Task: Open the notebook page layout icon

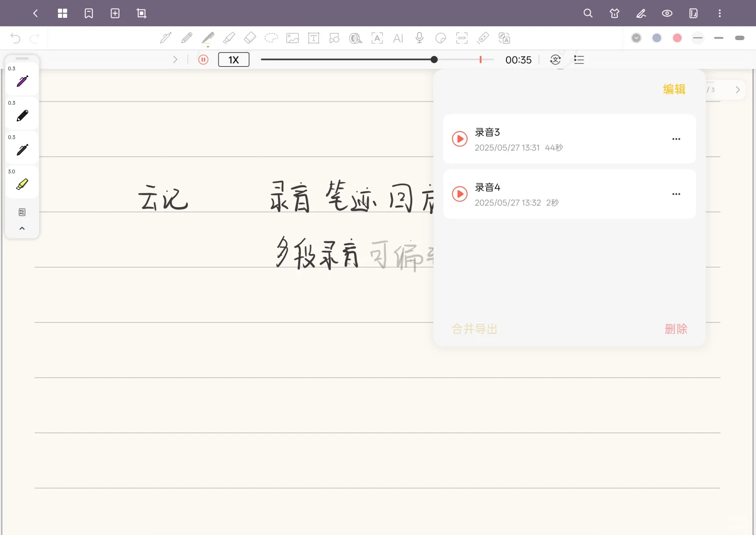Action: pyautogui.click(x=694, y=13)
